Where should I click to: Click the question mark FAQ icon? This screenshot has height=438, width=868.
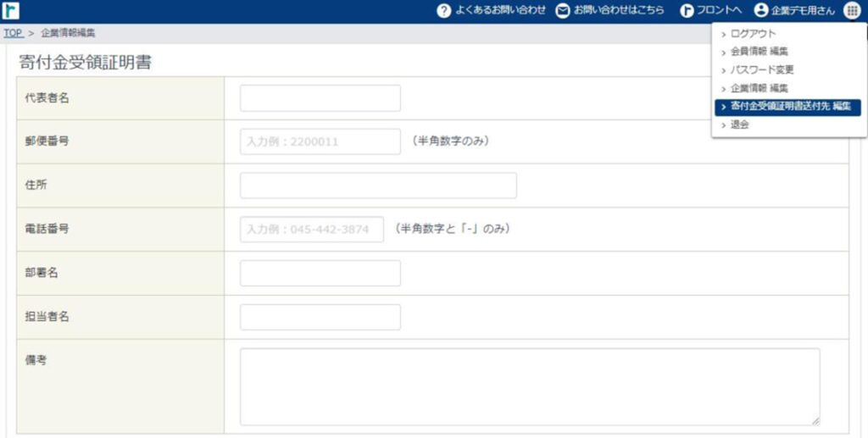[x=443, y=11]
